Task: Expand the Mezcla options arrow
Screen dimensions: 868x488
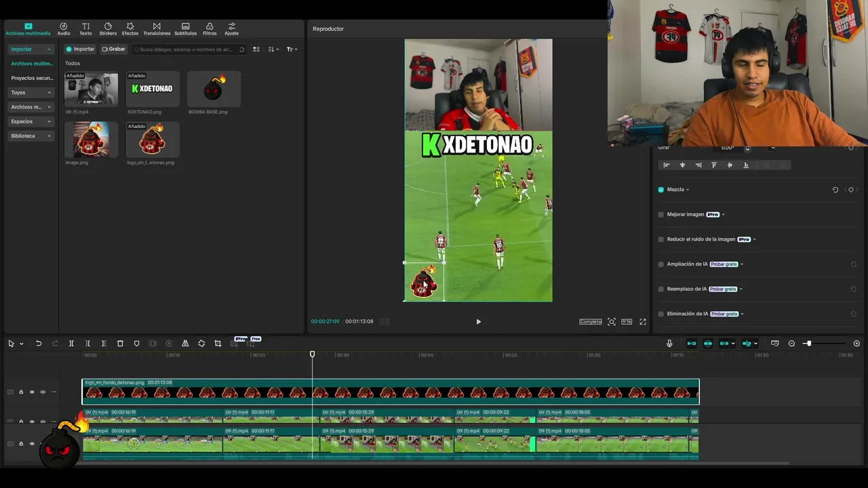Action: click(688, 190)
